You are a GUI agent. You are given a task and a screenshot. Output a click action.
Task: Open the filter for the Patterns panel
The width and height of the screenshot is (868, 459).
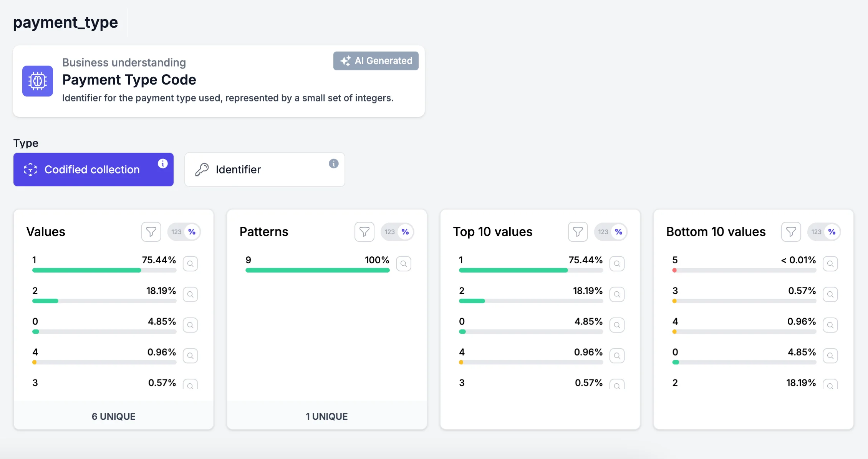[x=364, y=231]
